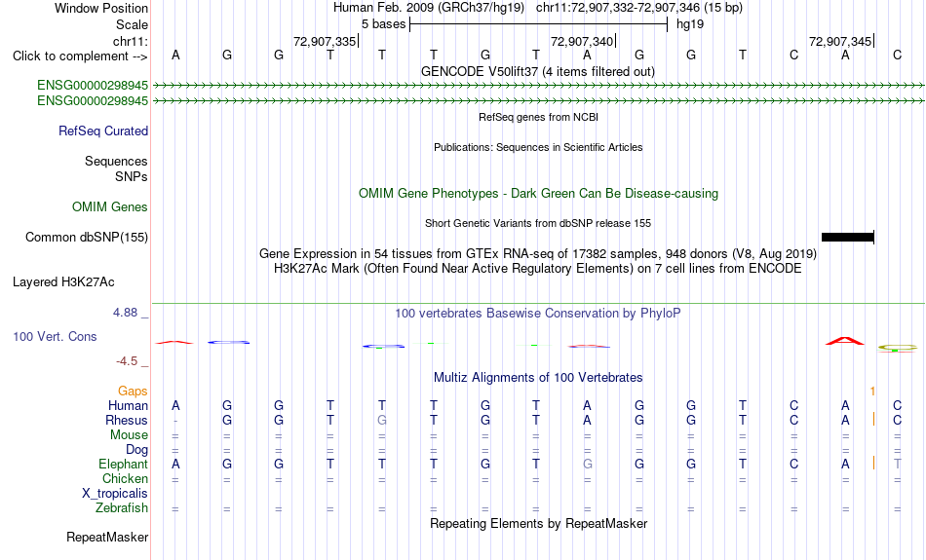
Task: Click the Layered H3K27Ac track label
Action: pyautogui.click(x=63, y=282)
